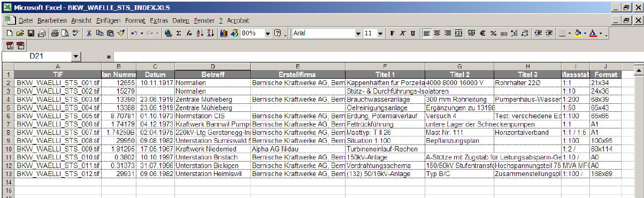Decrease indent of cell contents

[538, 33]
